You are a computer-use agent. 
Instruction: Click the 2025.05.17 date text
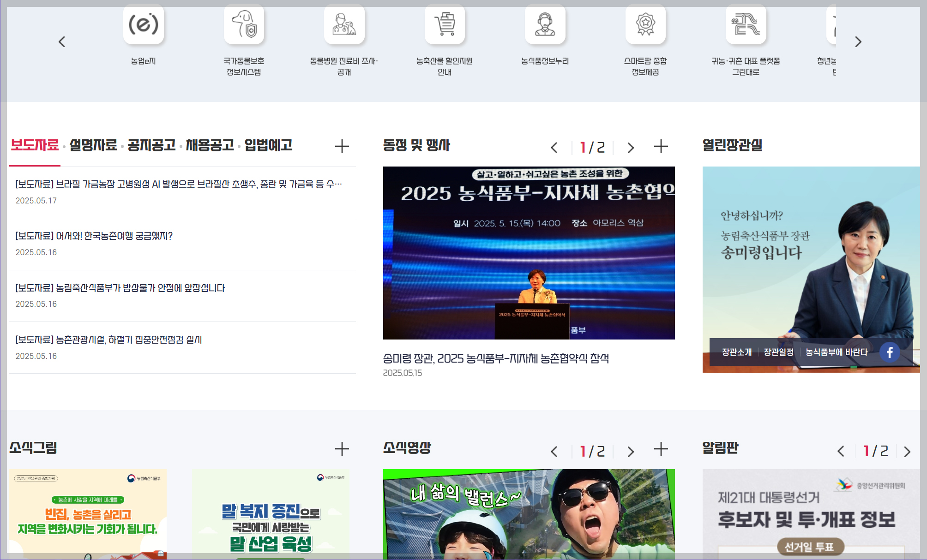36,201
